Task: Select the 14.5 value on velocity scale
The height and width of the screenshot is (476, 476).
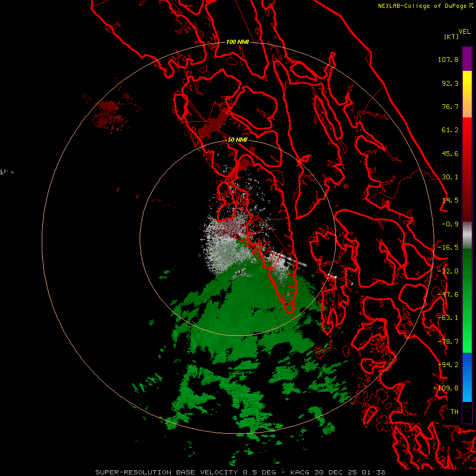Action: 450,200
